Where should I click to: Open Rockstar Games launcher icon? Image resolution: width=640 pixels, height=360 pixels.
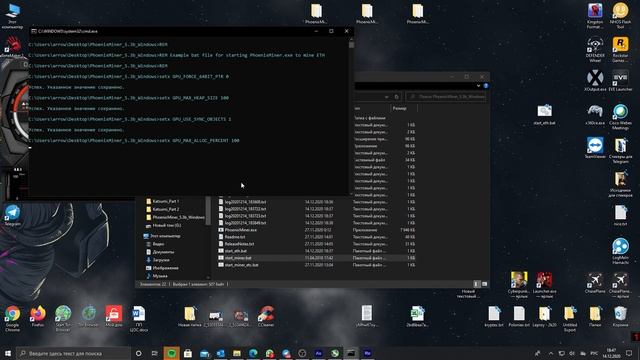point(620,49)
